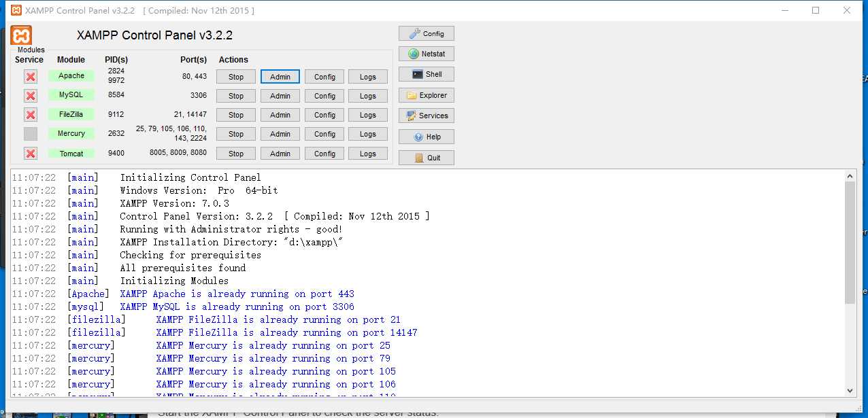
Task: Click the log vertical scrollbar thumb
Action: [850, 243]
